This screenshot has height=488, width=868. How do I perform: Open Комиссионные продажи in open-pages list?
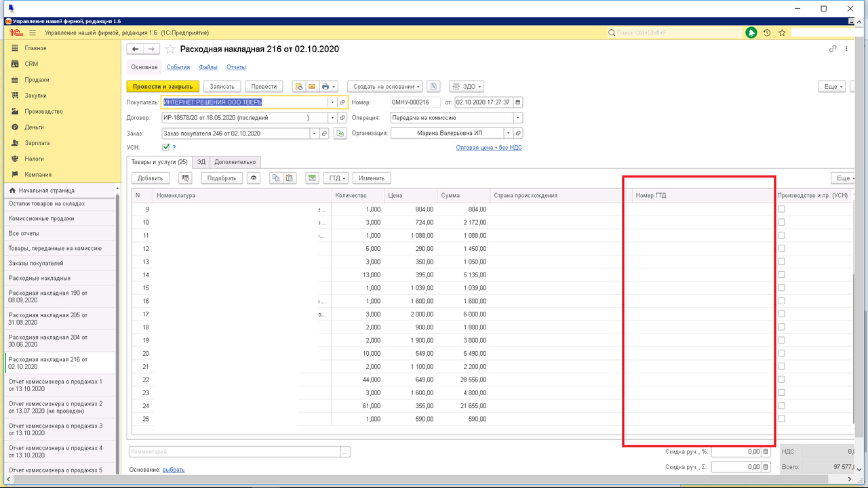41,218
